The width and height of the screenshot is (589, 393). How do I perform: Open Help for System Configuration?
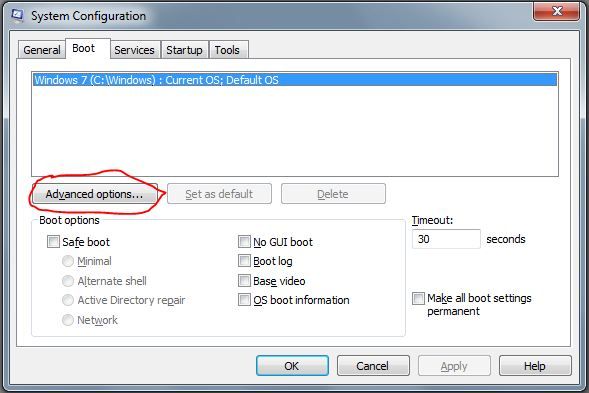[535, 366]
